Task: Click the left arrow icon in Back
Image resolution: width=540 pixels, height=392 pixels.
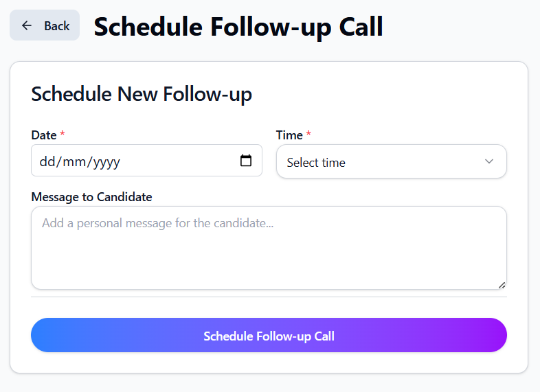Action: 27,25
